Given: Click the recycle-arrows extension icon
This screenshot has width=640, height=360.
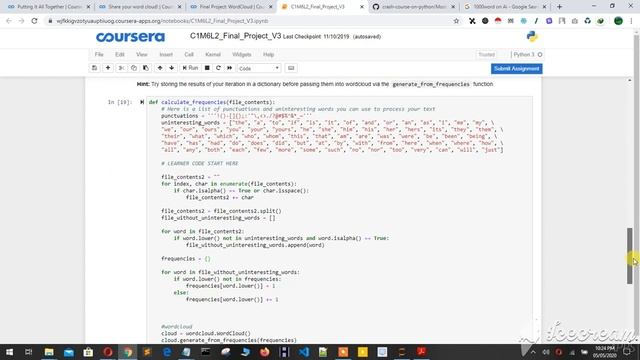Looking at the screenshot, I should point(587,21).
